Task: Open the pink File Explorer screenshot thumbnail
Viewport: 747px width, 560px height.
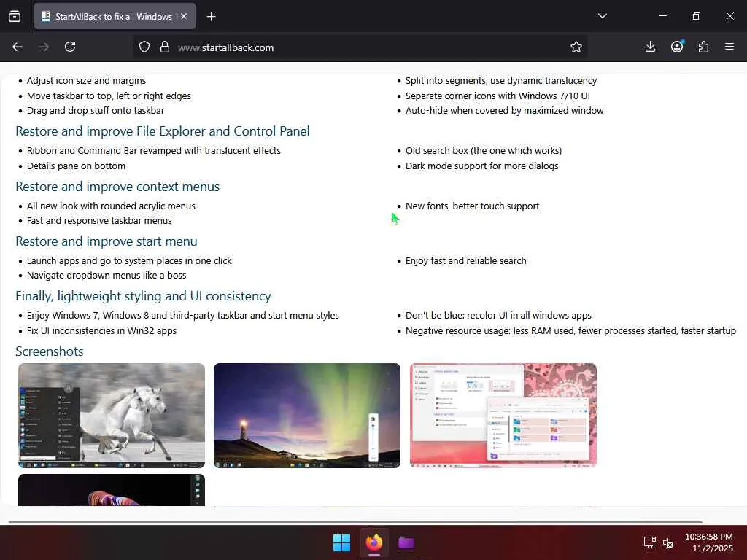Action: coord(503,416)
